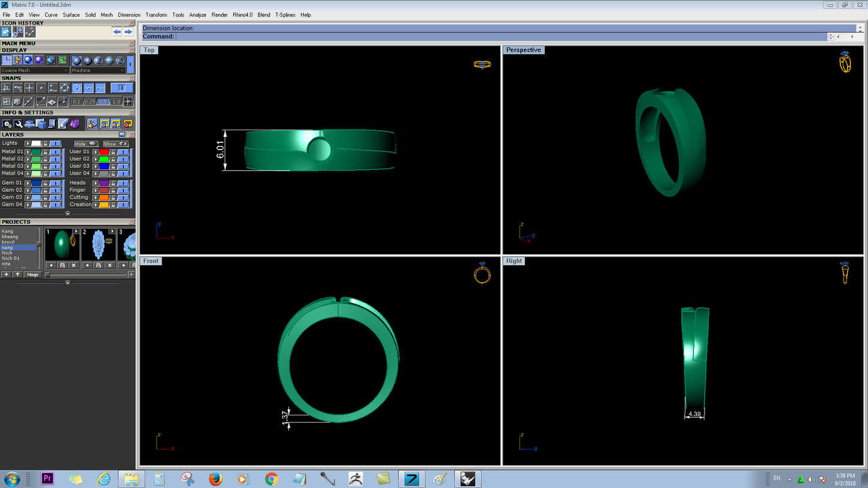The width and height of the screenshot is (868, 488).
Task: Toggle visibility switch for Cutting layer
Action: [123, 197]
